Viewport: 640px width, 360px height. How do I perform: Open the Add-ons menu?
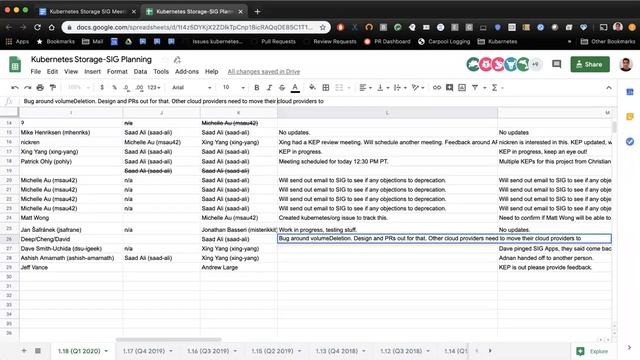click(x=187, y=71)
